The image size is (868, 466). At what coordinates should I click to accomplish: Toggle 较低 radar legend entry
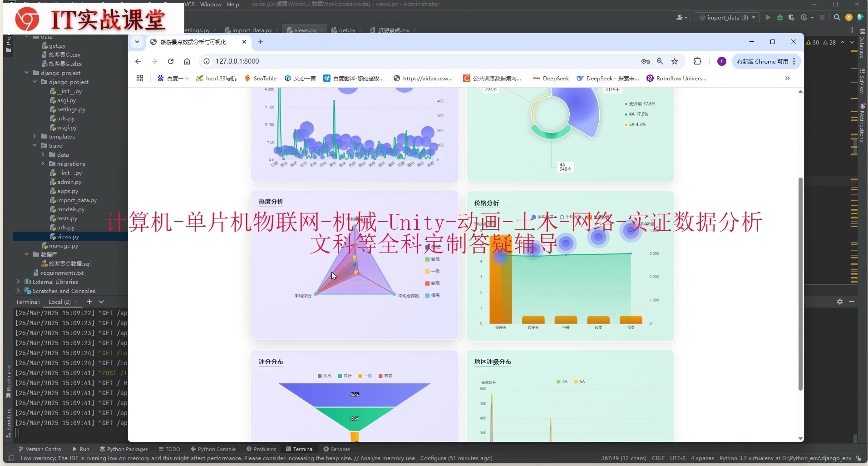point(432,259)
